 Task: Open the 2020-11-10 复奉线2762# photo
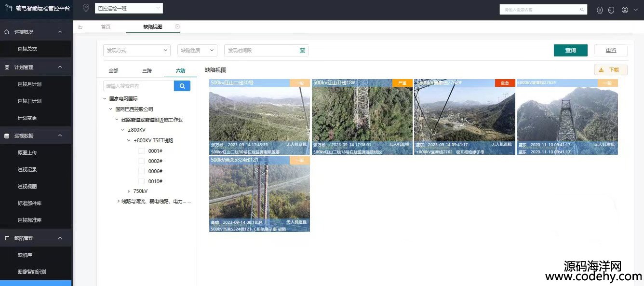(567, 117)
